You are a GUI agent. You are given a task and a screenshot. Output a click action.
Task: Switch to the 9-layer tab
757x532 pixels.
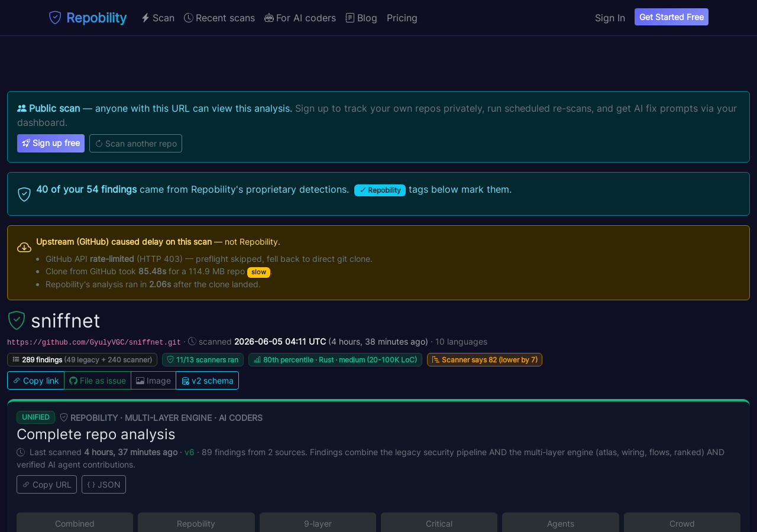tap(318, 523)
